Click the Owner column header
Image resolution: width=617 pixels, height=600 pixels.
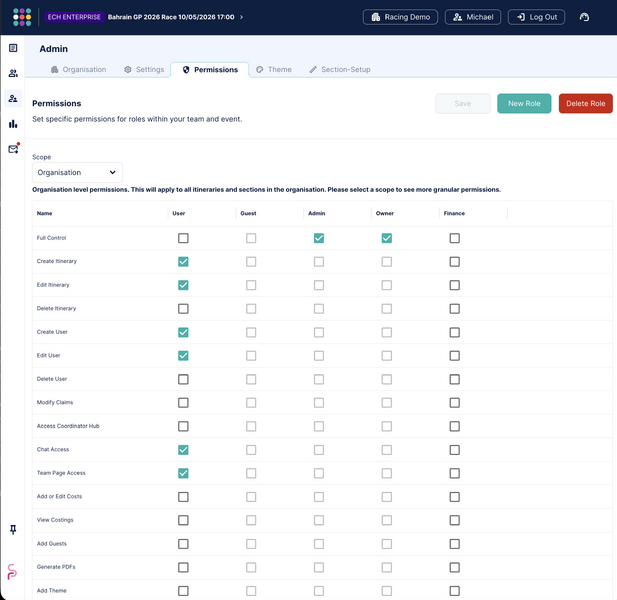click(385, 213)
